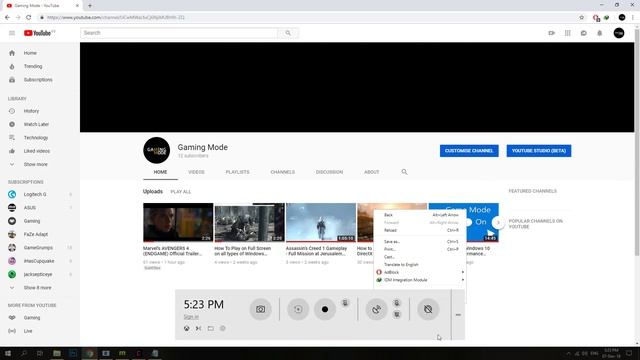Click YouTube Studio (Beta) button
This screenshot has width=640, height=360.
539,151
